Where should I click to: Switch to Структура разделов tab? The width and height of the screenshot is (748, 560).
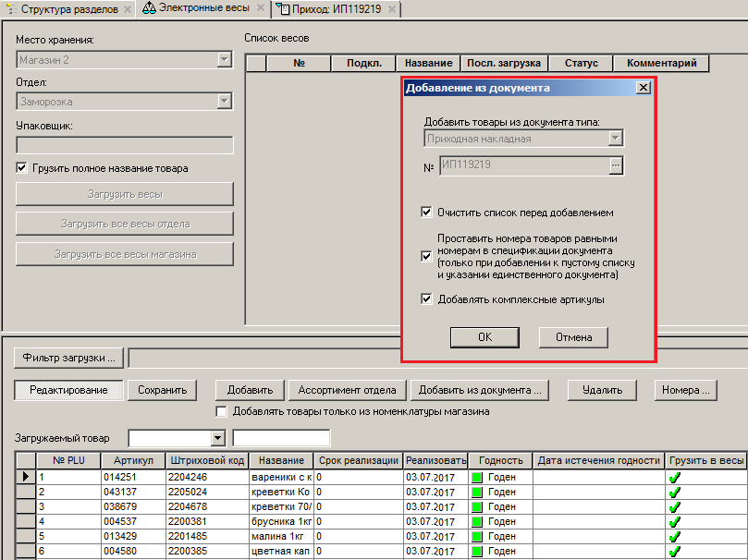click(69, 9)
